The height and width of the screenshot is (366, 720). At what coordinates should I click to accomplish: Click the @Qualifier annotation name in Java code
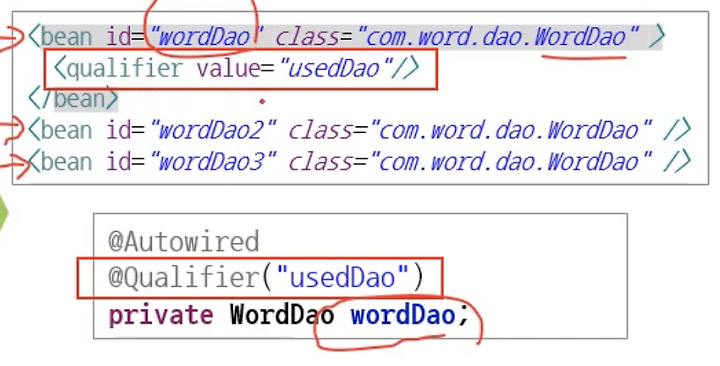coord(184,278)
